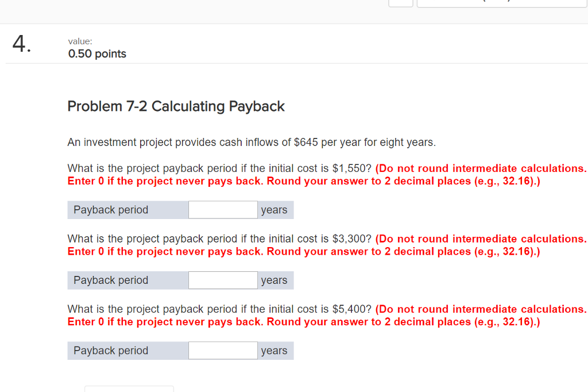The height and width of the screenshot is (392, 588).
Task: Click the button at the bottom of the page
Action: (129, 390)
